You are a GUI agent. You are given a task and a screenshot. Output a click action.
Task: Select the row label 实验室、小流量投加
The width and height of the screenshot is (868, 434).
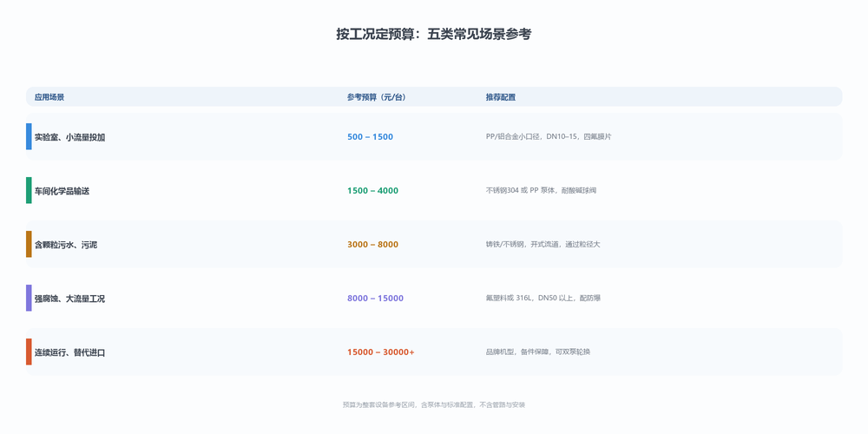pyautogui.click(x=69, y=137)
